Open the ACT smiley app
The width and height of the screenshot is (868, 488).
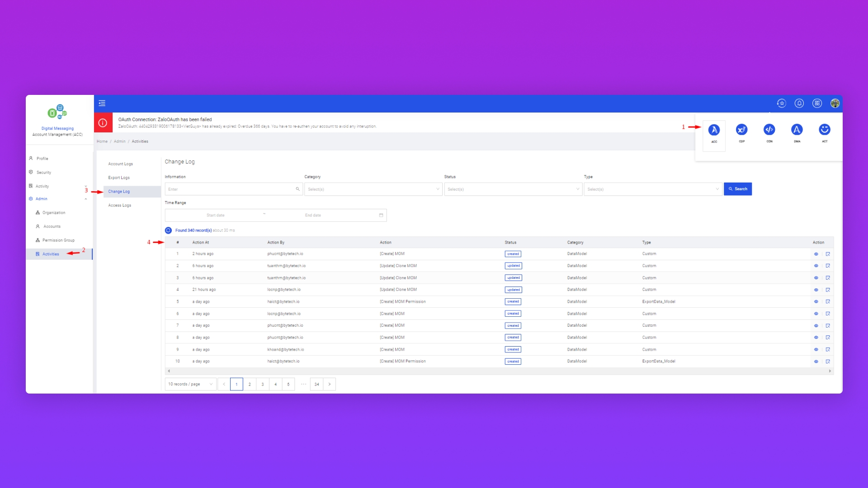pyautogui.click(x=824, y=130)
